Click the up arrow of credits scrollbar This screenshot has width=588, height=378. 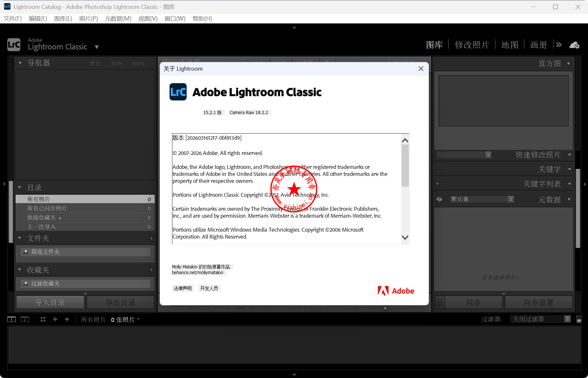point(405,140)
